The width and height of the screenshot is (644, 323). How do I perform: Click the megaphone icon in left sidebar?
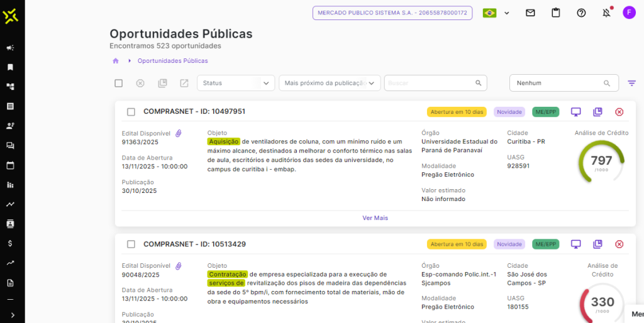point(10,48)
